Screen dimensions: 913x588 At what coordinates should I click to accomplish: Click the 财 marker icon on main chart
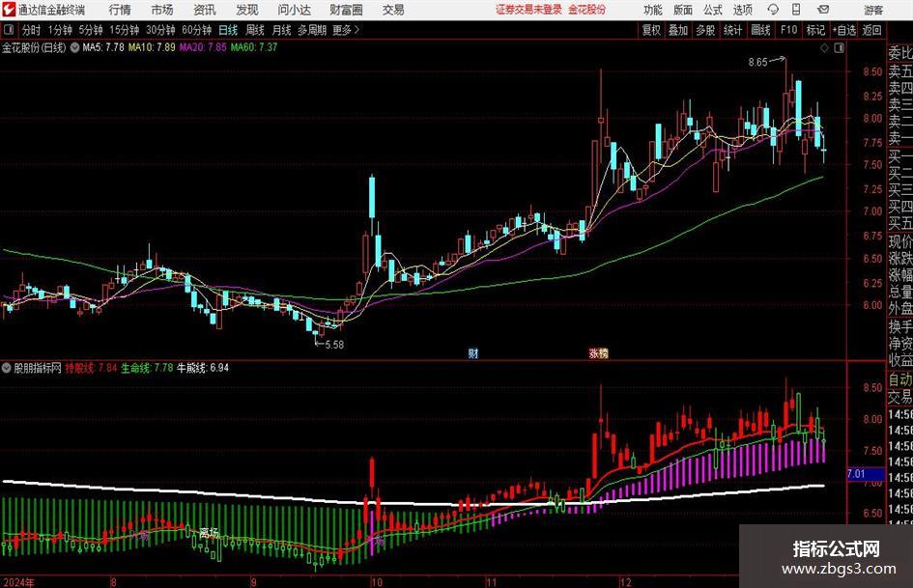pyautogui.click(x=473, y=353)
